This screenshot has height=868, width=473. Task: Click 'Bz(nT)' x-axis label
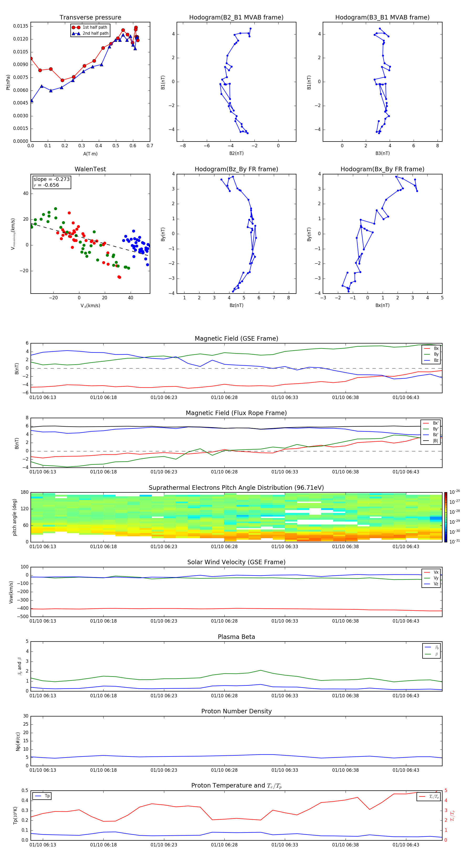236,306
